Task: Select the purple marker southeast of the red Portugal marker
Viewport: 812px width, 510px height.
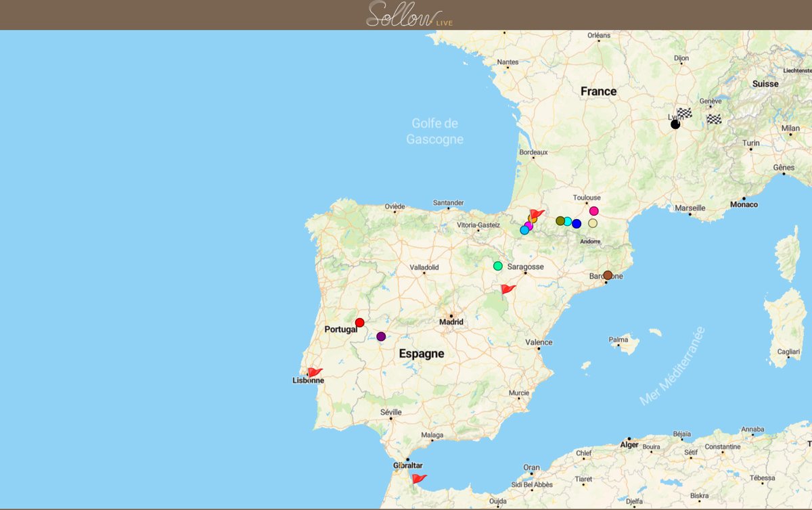Action: (380, 335)
